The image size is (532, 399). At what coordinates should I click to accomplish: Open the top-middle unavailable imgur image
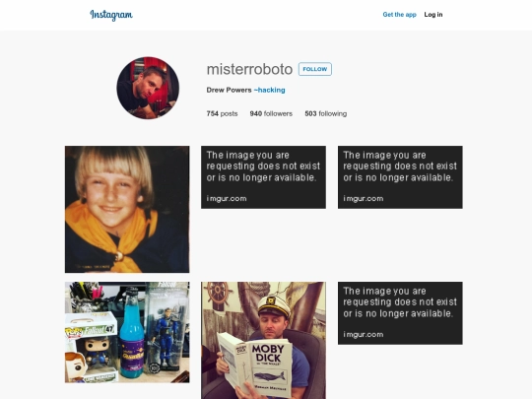tap(263, 177)
